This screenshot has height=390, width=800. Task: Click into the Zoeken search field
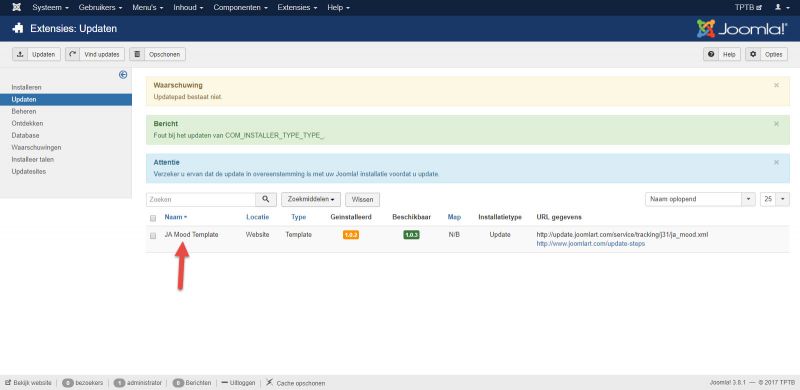201,200
